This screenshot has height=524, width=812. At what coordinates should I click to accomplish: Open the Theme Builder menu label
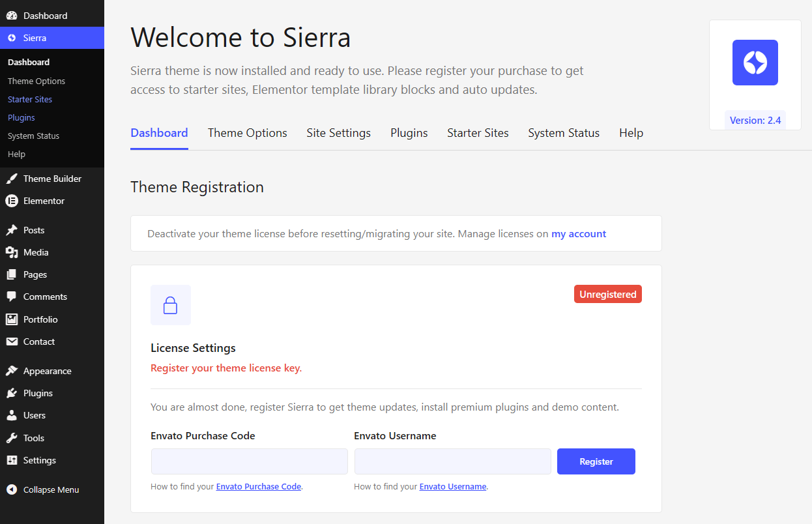pyautogui.click(x=53, y=179)
